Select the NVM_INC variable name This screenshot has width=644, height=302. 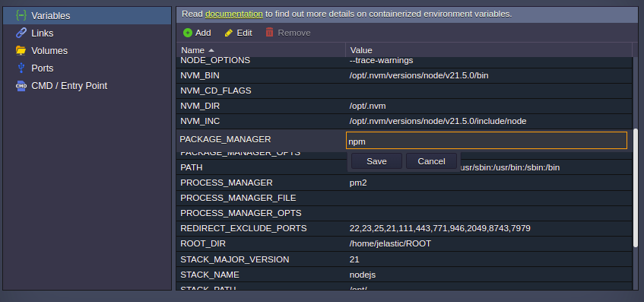coord(200,121)
